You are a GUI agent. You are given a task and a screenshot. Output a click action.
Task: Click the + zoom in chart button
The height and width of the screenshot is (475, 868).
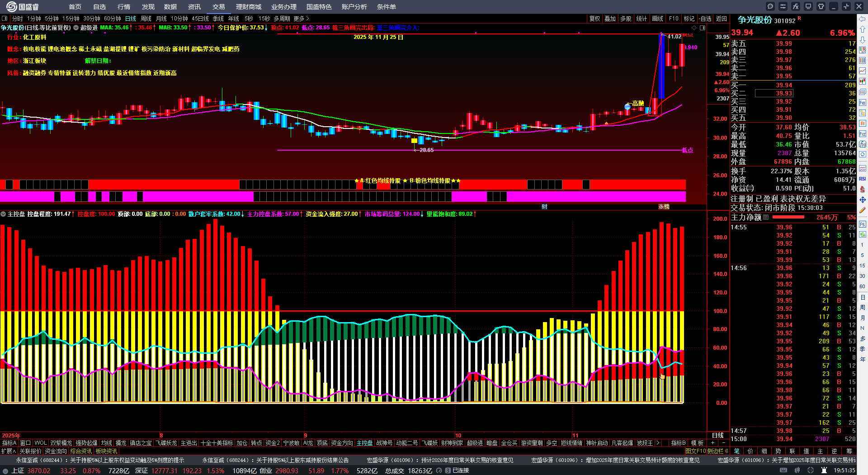click(x=712, y=443)
